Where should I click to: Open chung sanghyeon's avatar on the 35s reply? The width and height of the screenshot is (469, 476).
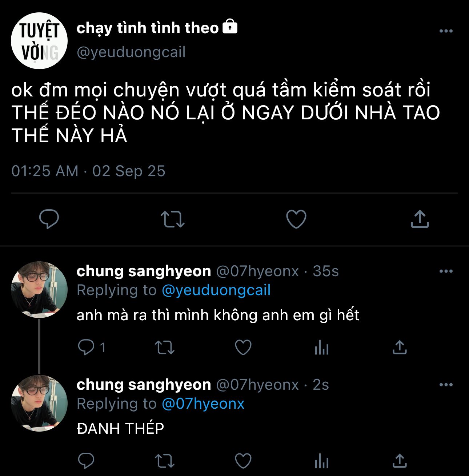click(39, 289)
